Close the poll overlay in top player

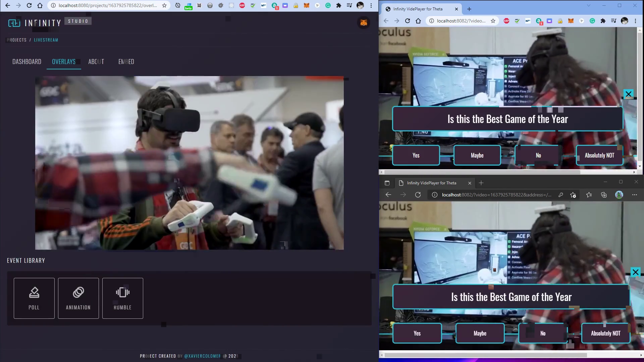coord(628,94)
